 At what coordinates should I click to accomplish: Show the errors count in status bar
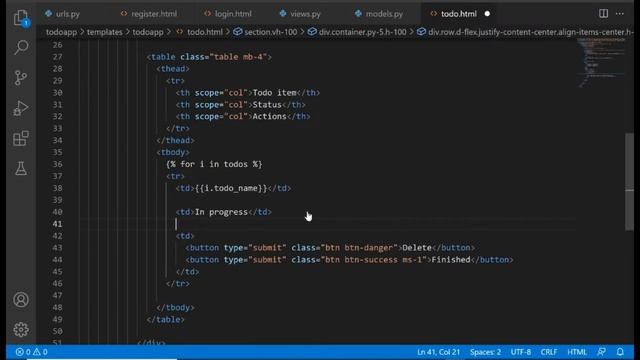(23, 352)
